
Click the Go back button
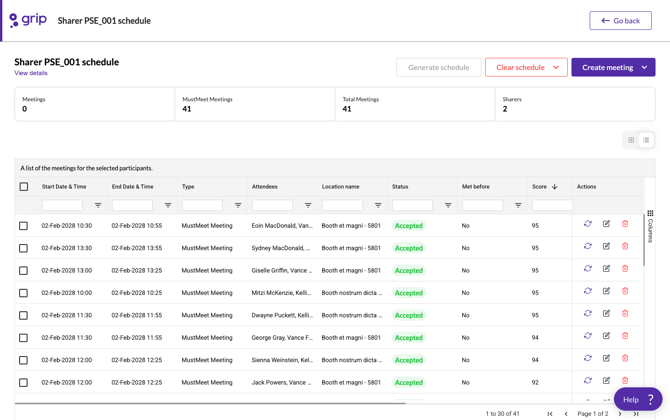point(620,21)
